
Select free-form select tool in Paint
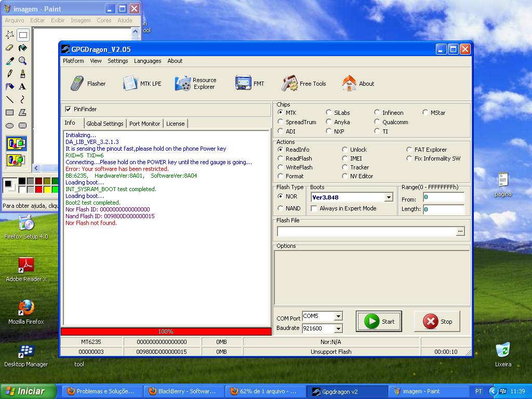pos(10,35)
